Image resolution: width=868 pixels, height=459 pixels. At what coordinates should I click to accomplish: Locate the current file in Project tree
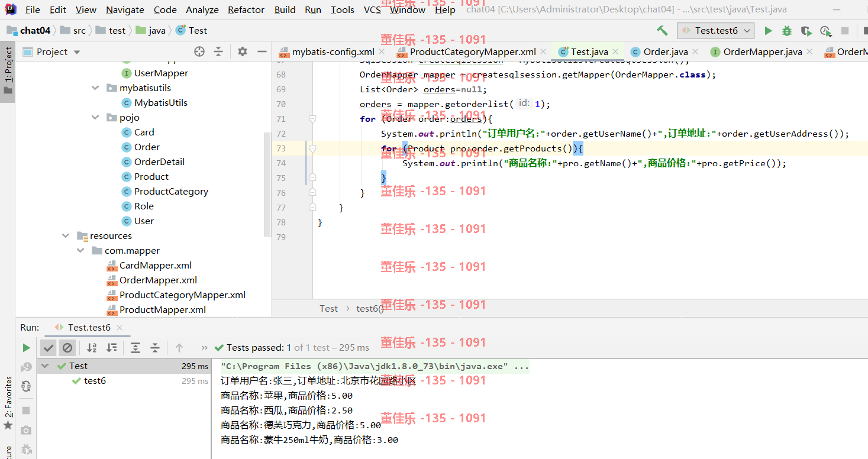[x=199, y=51]
